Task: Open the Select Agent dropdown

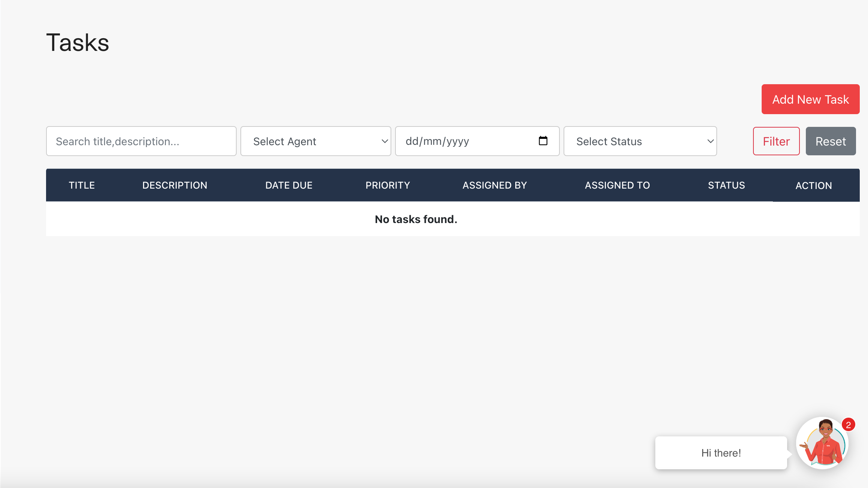Action: (316, 141)
